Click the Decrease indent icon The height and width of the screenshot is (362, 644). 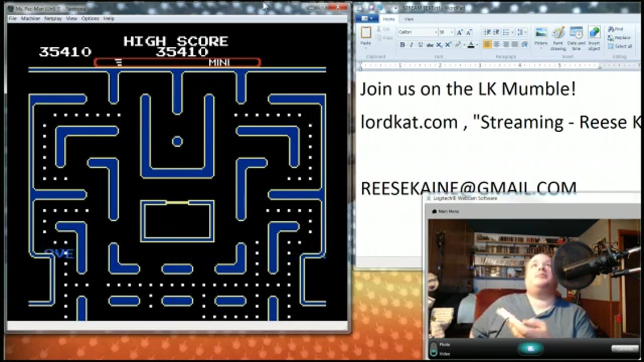[x=488, y=32]
